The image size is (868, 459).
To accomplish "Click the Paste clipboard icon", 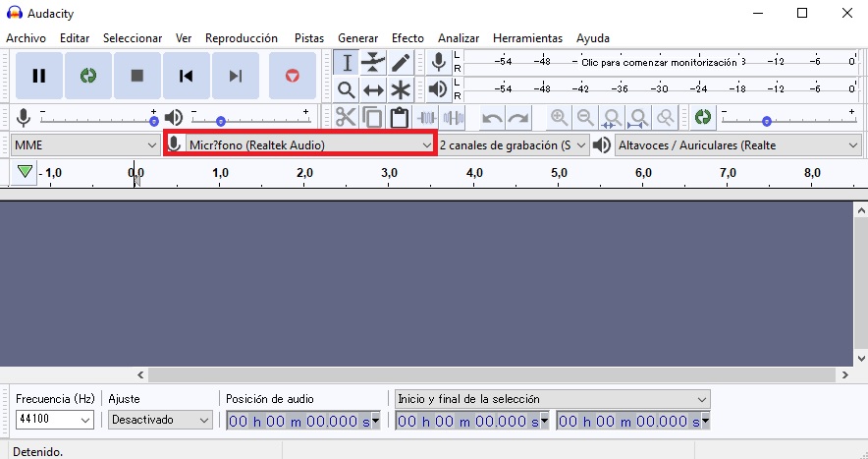I will click(399, 118).
